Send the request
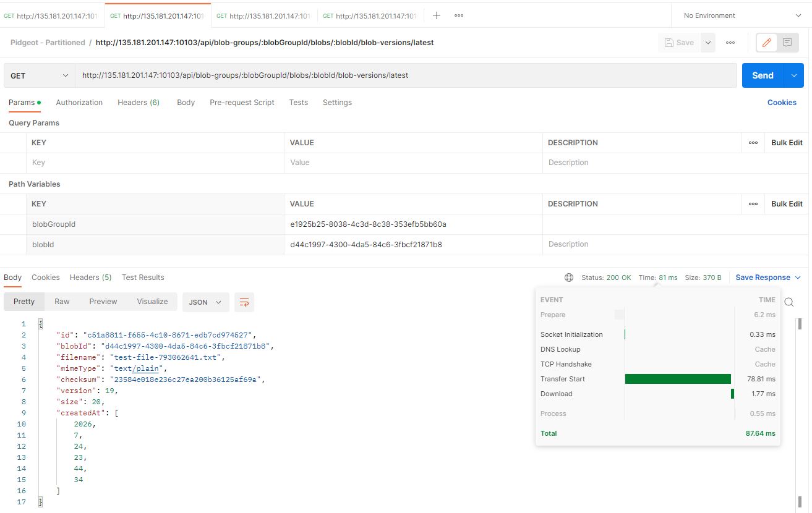The height and width of the screenshot is (513, 812). [x=763, y=75]
